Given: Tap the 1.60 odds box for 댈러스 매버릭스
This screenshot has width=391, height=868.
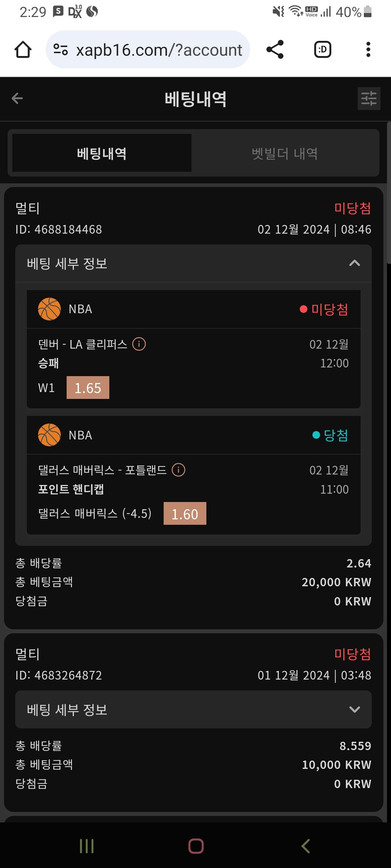Looking at the screenshot, I should pos(185,514).
